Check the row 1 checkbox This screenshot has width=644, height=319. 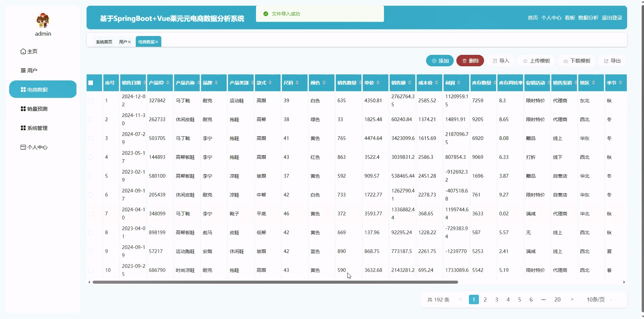(91, 101)
